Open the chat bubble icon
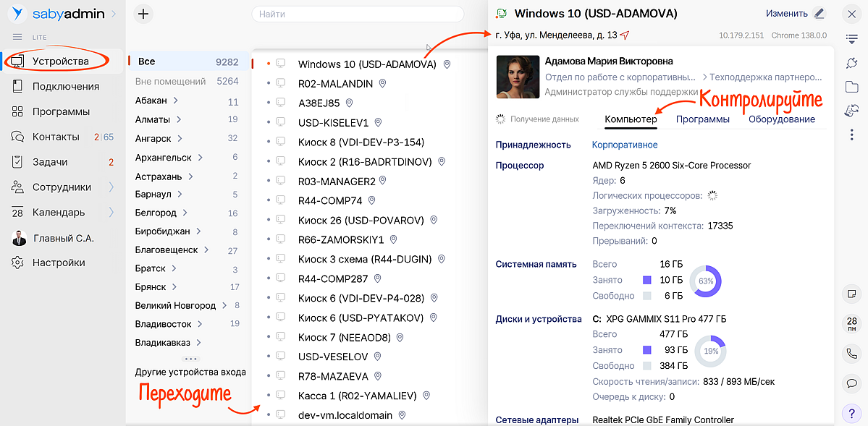This screenshot has height=426, width=868. point(851,383)
